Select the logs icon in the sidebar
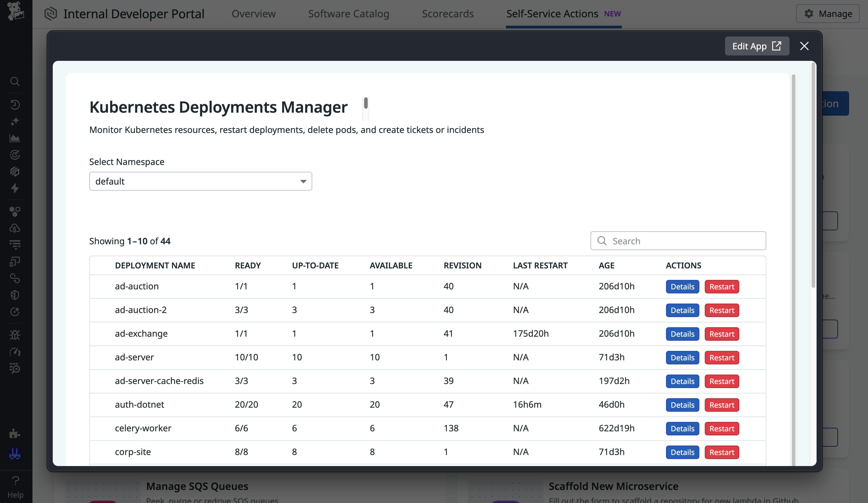Image resolution: width=868 pixels, height=503 pixels. [15, 245]
